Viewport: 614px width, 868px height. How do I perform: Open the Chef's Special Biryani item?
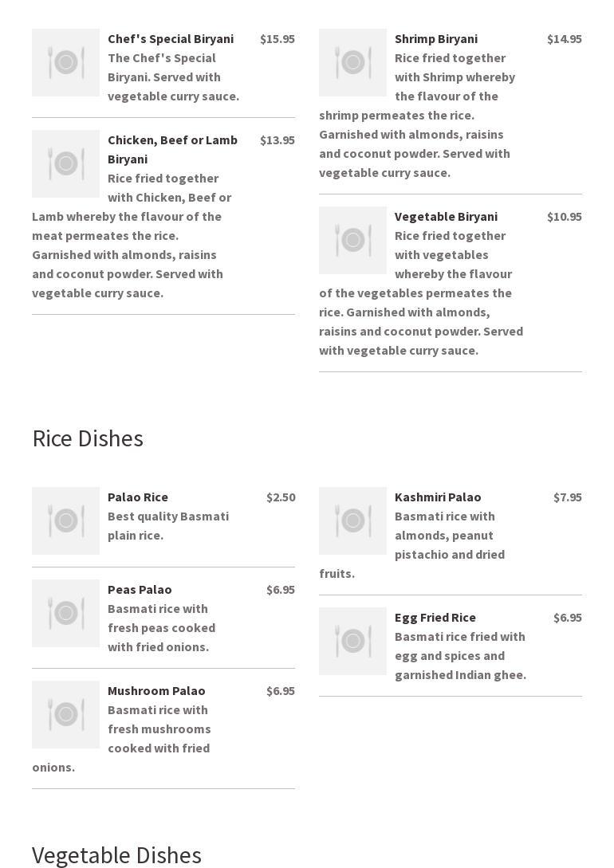[170, 39]
